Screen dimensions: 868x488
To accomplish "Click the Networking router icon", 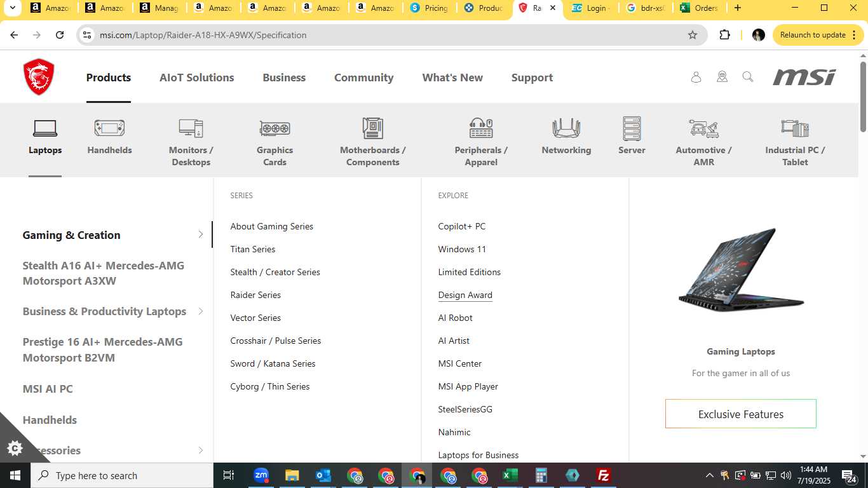I will click(566, 128).
